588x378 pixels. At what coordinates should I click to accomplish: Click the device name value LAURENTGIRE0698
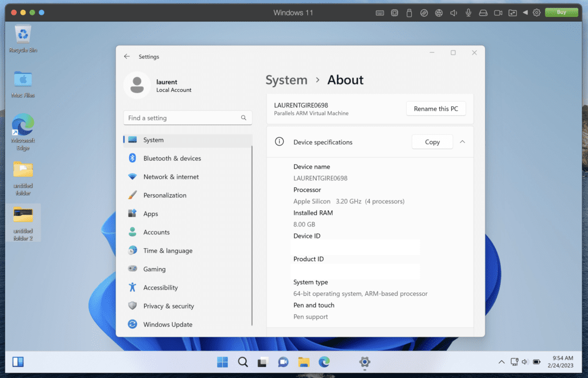(320, 178)
